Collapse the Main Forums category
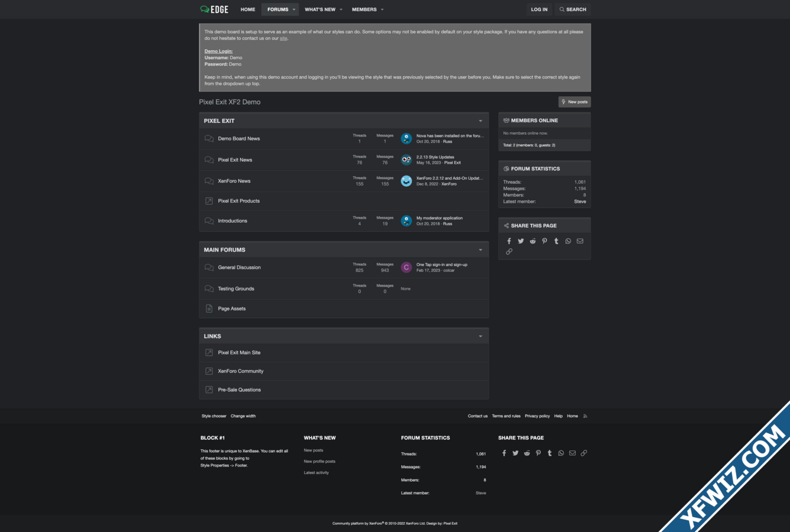Image resolution: width=790 pixels, height=532 pixels. [x=480, y=250]
